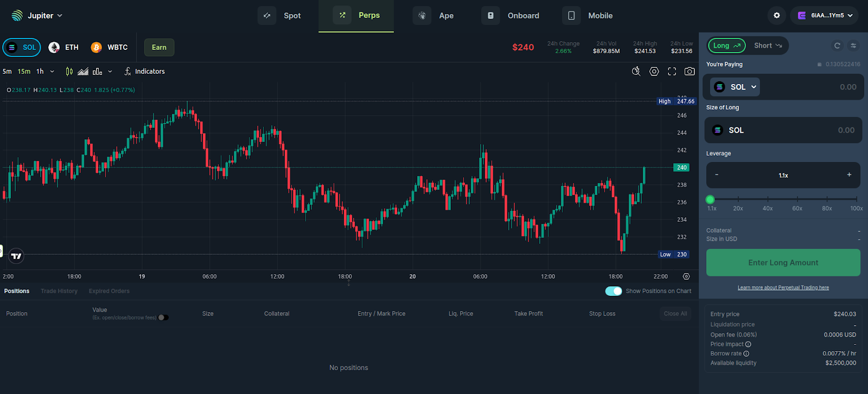Click the Entry / Mark Price column header

coord(381,314)
